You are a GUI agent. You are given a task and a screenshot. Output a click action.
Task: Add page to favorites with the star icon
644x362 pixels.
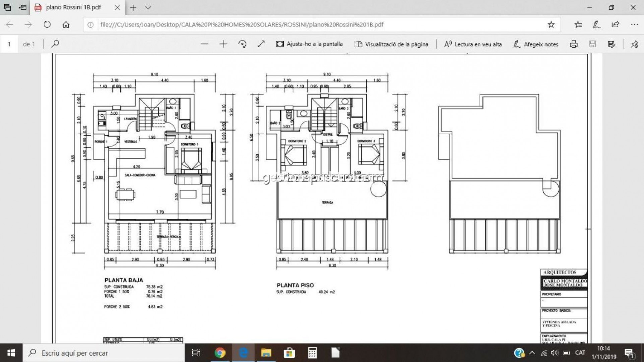551,24
